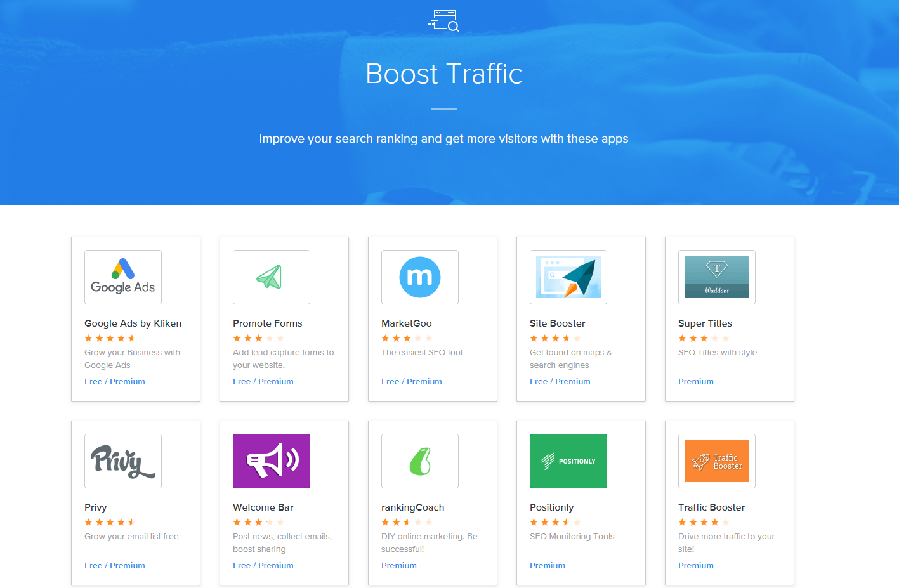Screen dimensions: 899x588
Task: Click the Boost Traffic header search icon
Action: 443,20
